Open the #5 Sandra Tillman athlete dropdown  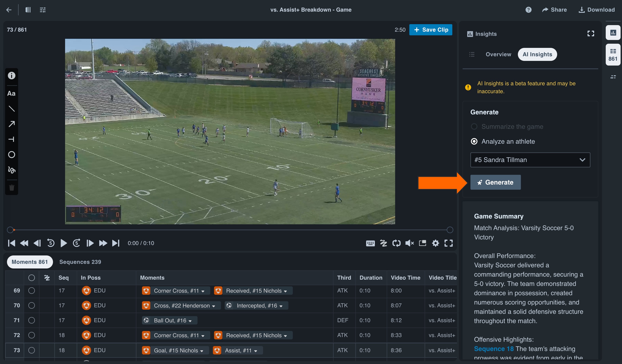click(x=530, y=160)
